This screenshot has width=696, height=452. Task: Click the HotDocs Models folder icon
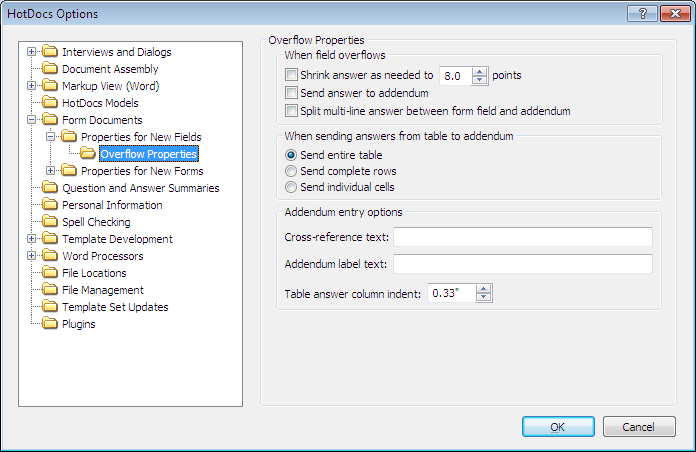[50, 103]
